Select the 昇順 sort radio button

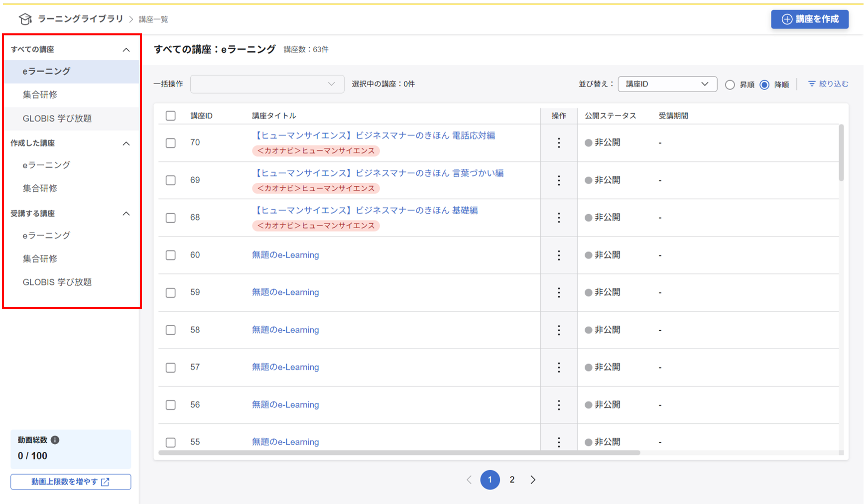[x=729, y=84]
